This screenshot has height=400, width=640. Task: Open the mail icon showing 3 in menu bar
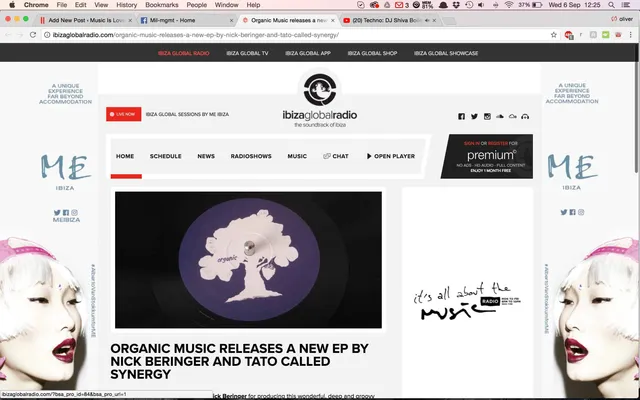coord(401,5)
